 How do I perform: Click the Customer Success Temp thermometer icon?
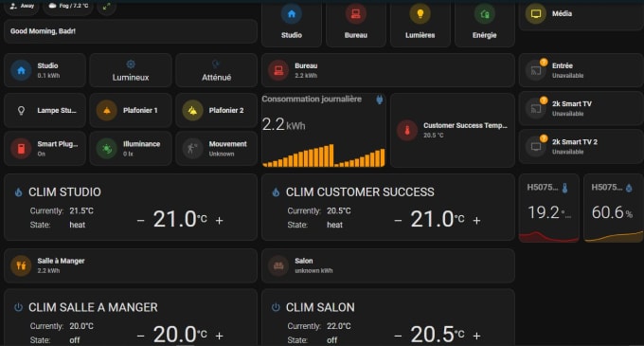point(407,130)
